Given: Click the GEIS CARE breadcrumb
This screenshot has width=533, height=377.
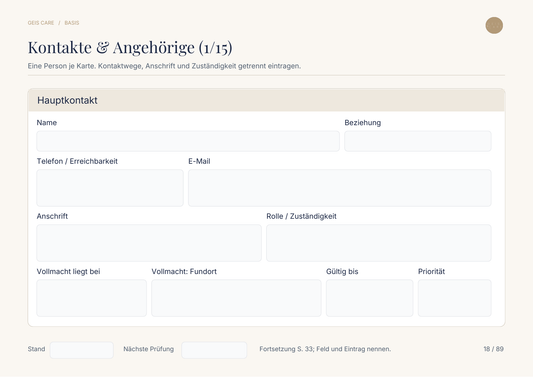Looking at the screenshot, I should pyautogui.click(x=41, y=23).
